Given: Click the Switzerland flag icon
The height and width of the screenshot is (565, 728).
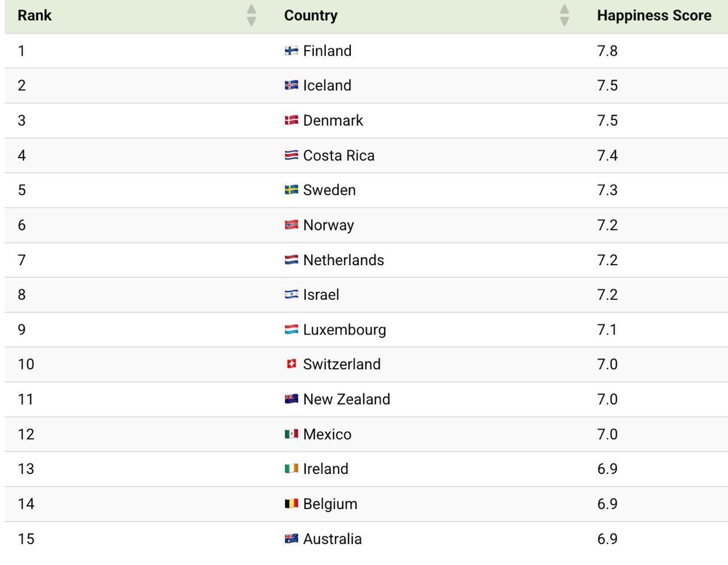Looking at the screenshot, I should click(291, 364).
